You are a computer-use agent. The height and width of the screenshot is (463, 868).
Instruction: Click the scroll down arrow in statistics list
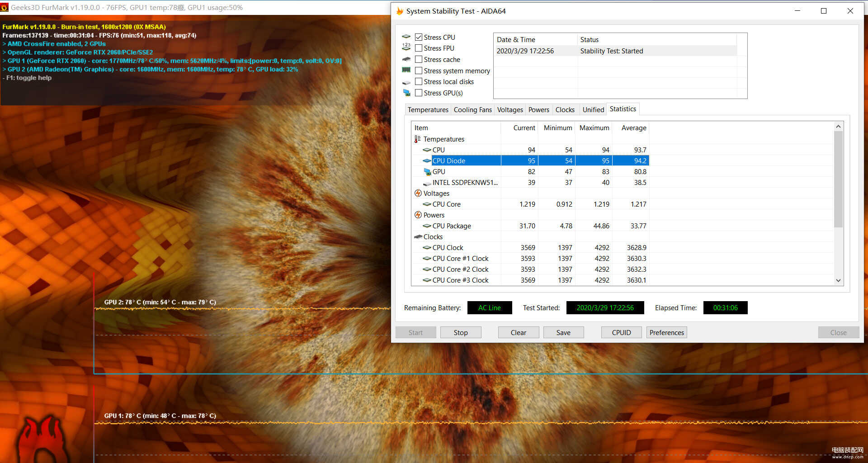pos(838,281)
